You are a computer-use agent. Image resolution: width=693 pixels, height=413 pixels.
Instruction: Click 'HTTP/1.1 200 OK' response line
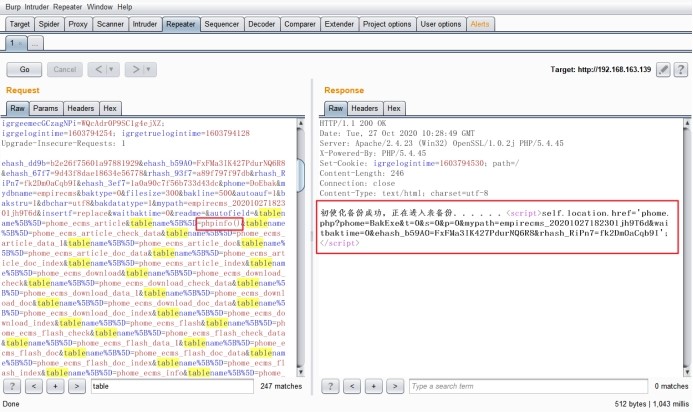353,123
